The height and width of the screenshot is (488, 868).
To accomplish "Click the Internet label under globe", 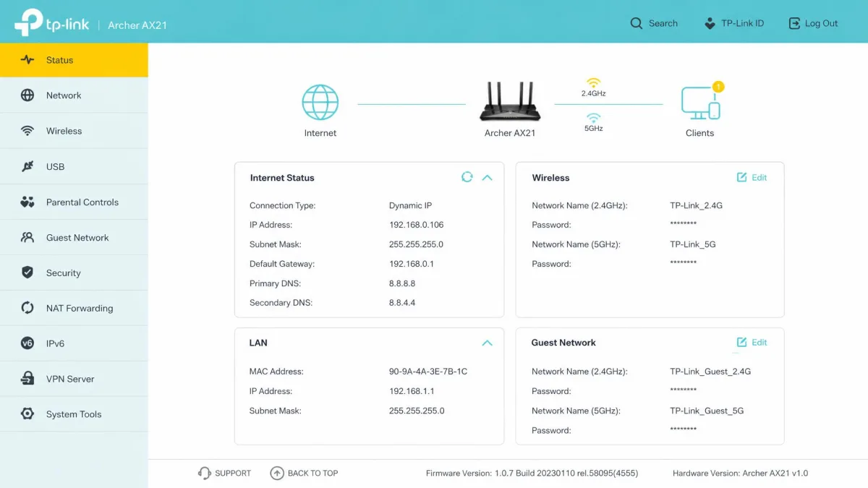I will coord(320,133).
